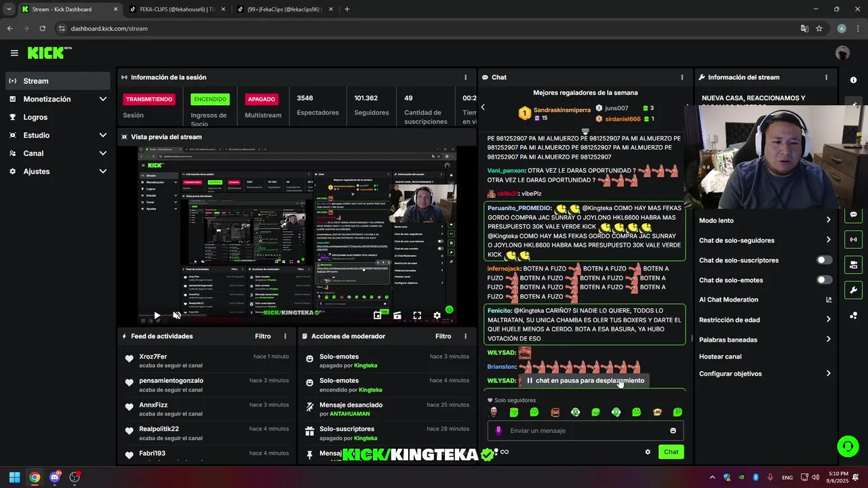This screenshot has width=868, height=488.
Task: Open the Logros sidebar section
Action: coord(57,117)
